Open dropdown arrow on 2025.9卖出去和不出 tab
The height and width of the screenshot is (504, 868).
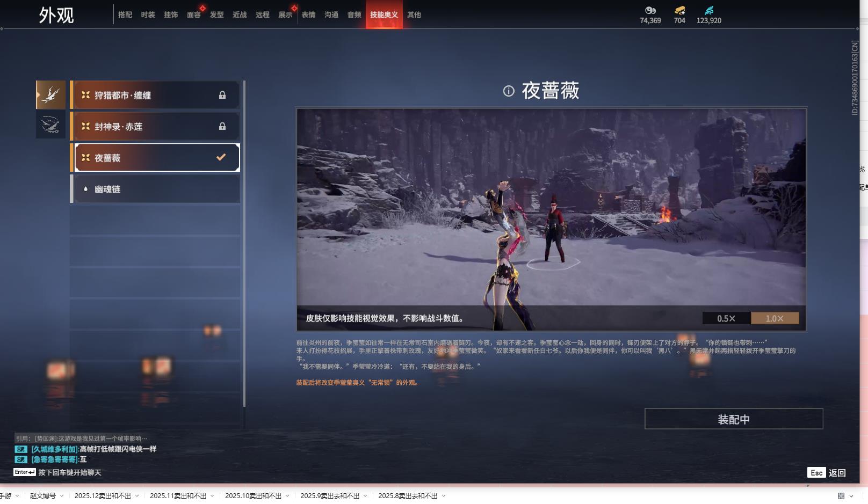365,496
